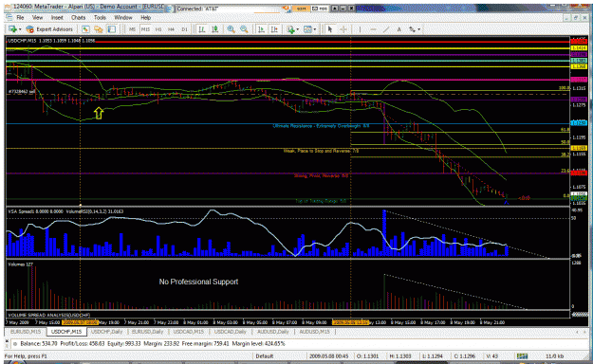The width and height of the screenshot is (593, 364).
Task: Open the Help menu
Action: pyautogui.click(x=145, y=17)
